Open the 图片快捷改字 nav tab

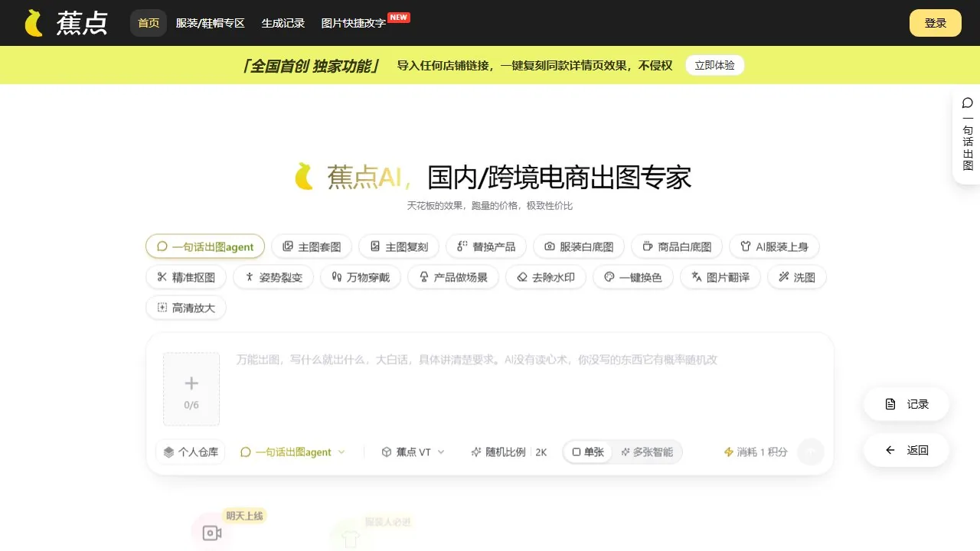point(354,23)
